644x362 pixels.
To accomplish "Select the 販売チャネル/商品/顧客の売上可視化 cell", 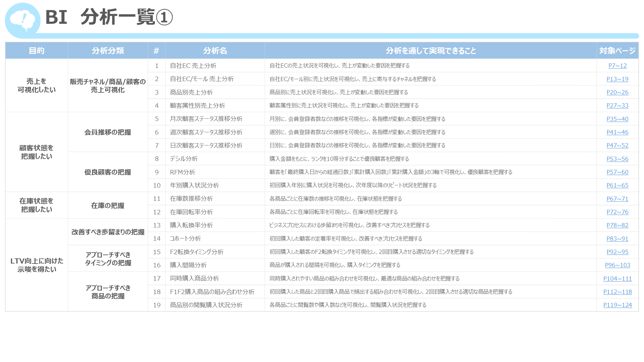I will click(x=108, y=86).
